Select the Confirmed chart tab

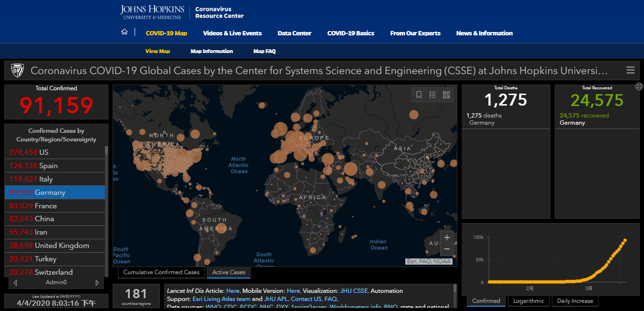click(x=486, y=301)
